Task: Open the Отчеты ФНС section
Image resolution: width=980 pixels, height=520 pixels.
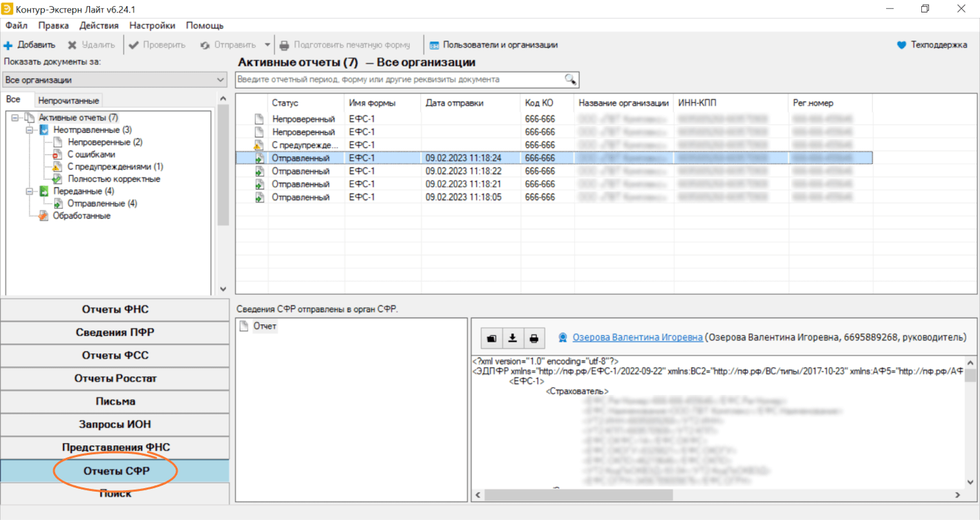Action: click(x=115, y=310)
